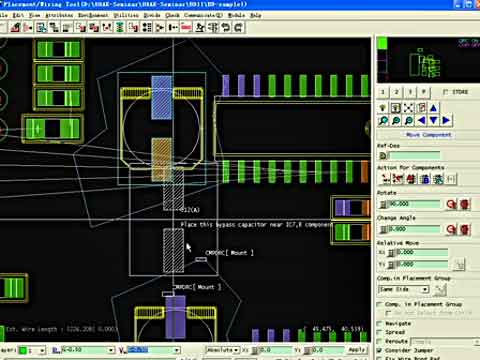The width and height of the screenshot is (480, 360).
Task: Uncheck the Consider Jumper checkbox
Action: coord(379,350)
